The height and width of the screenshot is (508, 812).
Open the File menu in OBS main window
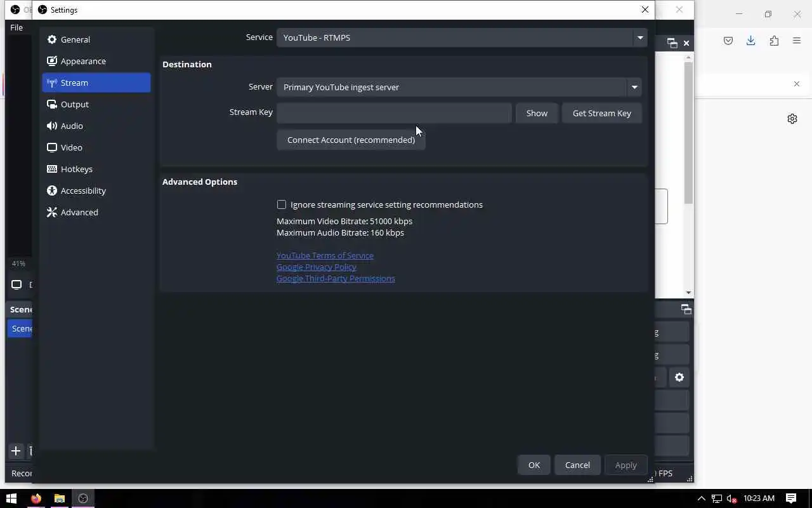[x=16, y=27]
